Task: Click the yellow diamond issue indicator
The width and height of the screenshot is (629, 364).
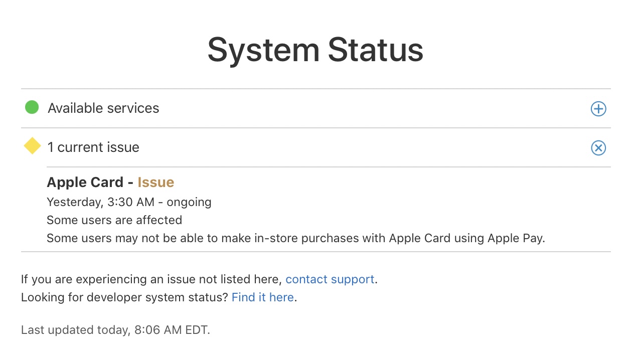Action: pos(33,146)
